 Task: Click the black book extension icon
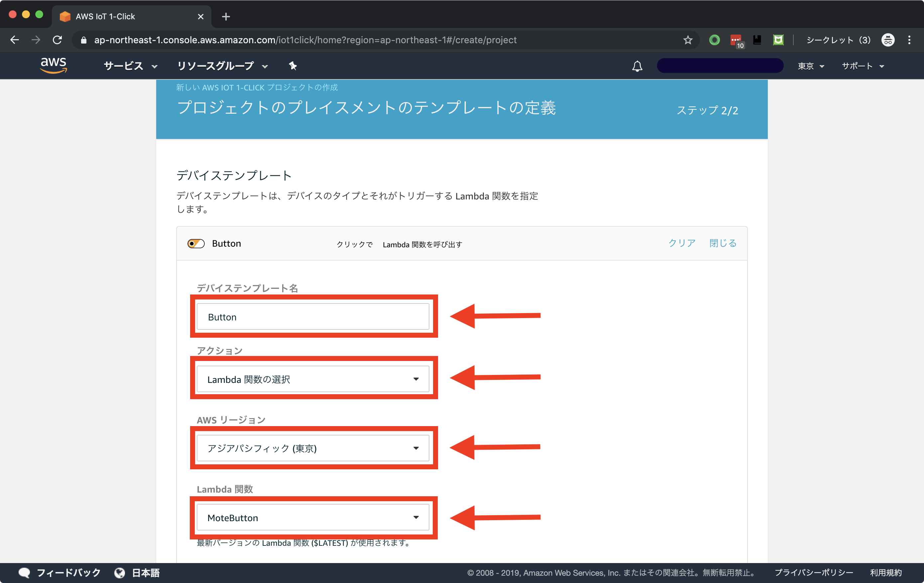(x=757, y=40)
